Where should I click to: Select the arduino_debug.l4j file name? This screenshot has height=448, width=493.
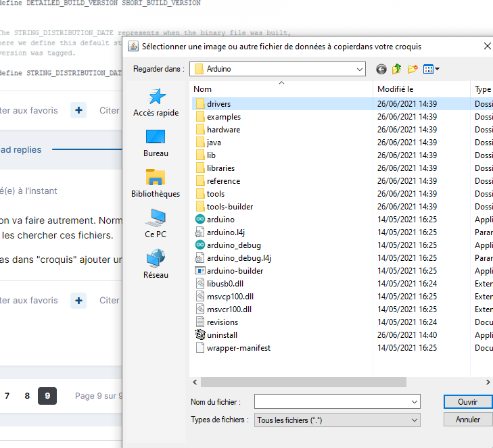(239, 258)
